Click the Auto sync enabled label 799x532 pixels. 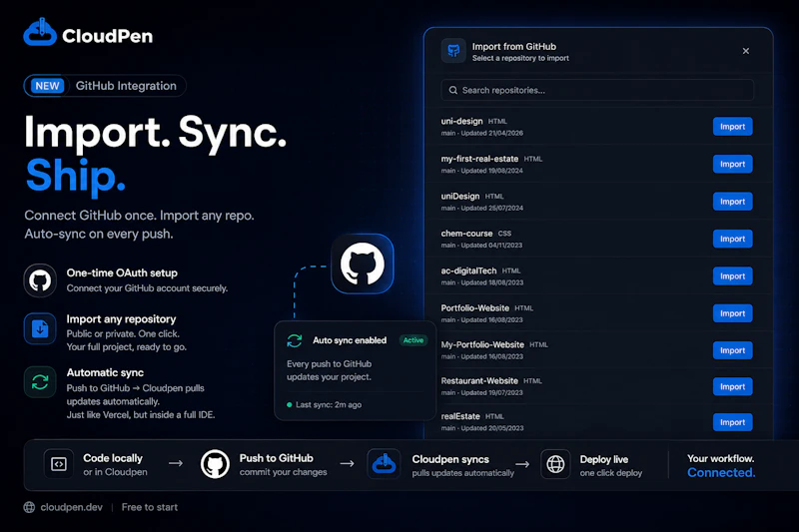point(350,340)
